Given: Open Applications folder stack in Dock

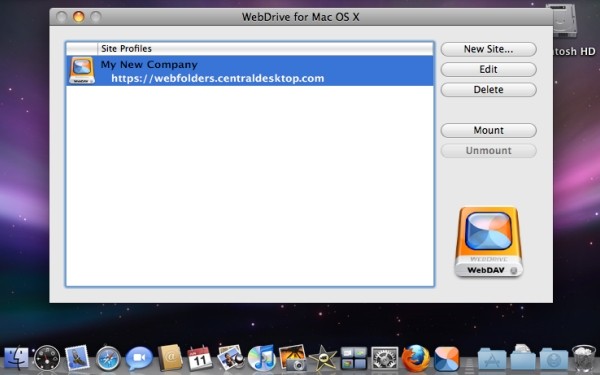Looking at the screenshot, I should click(x=492, y=359).
